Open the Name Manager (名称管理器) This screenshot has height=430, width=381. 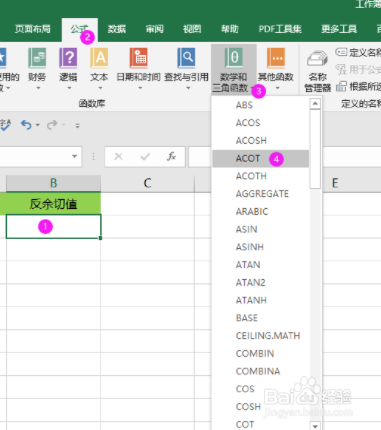317,70
